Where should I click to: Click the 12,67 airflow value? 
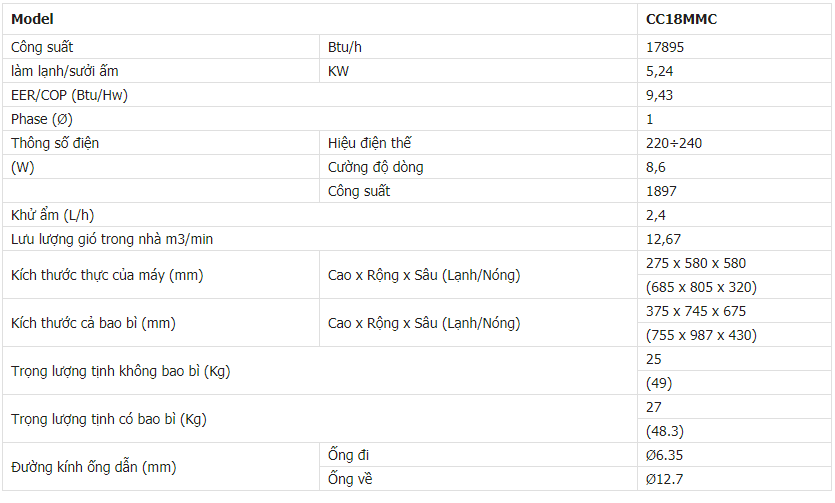tap(663, 239)
